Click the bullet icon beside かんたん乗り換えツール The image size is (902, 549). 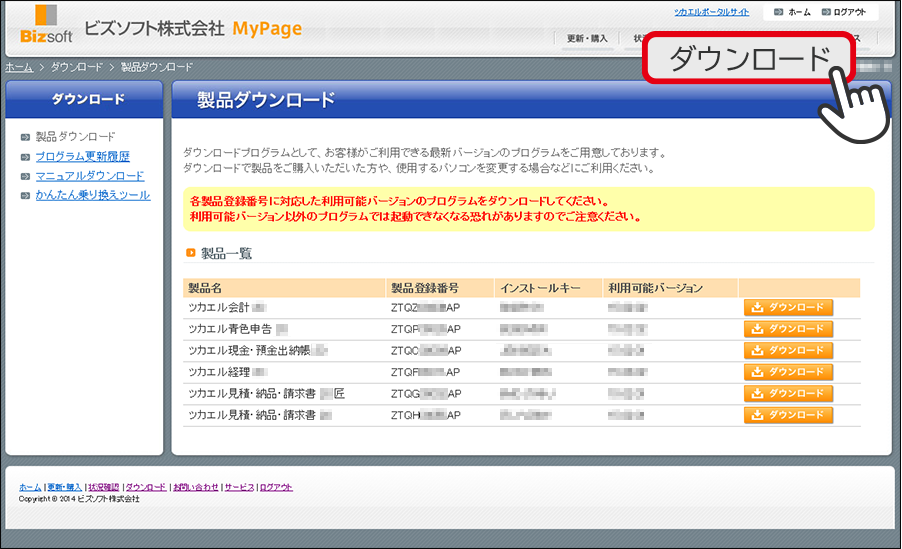point(25,196)
